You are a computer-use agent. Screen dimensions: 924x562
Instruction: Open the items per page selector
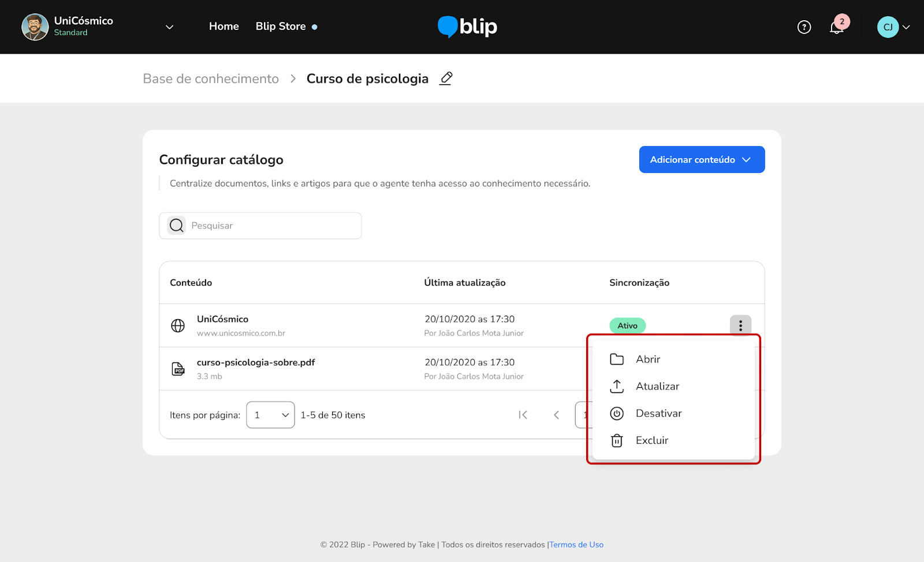point(270,415)
